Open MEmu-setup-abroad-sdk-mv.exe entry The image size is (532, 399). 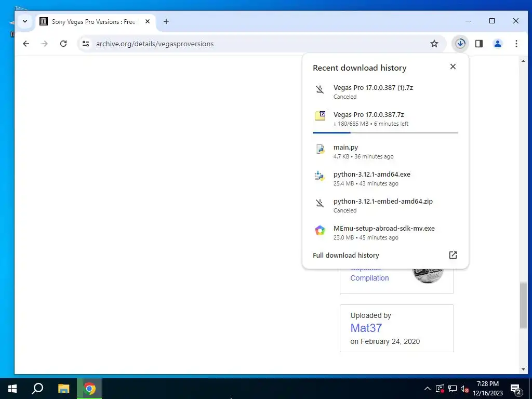click(x=385, y=233)
